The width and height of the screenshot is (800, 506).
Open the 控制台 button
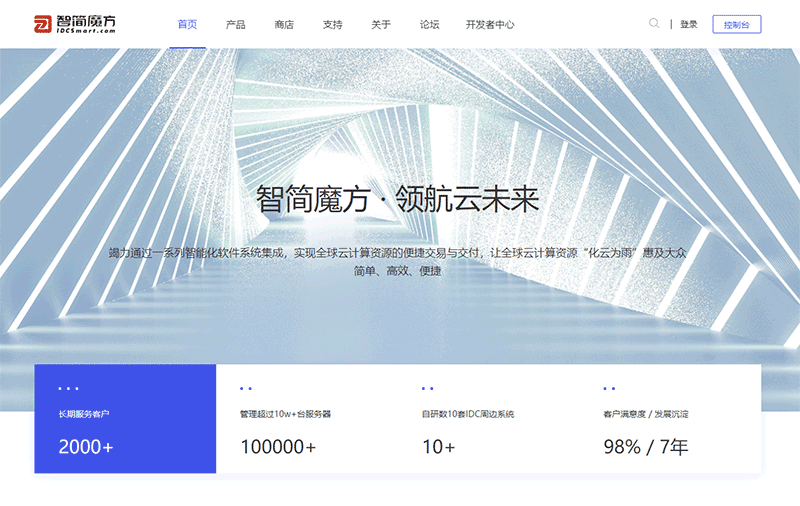737,24
